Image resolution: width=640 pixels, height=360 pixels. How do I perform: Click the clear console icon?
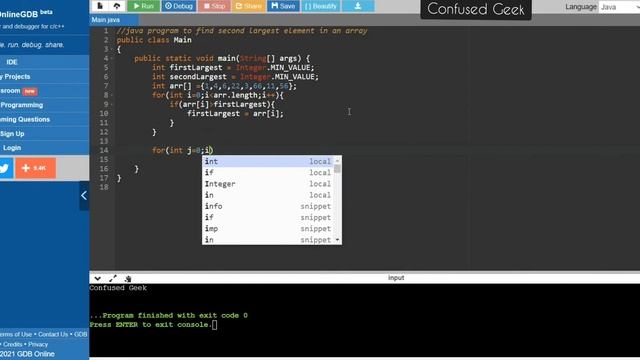coord(128,278)
